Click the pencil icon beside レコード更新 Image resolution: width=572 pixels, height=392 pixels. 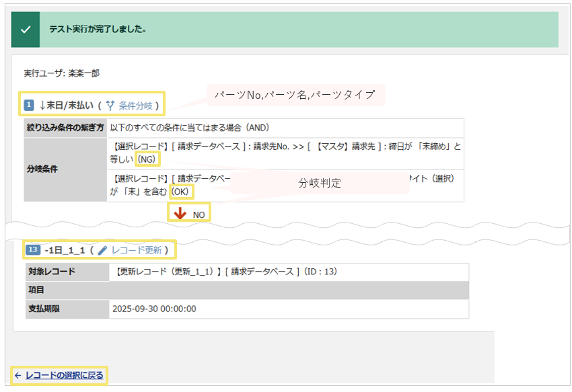(103, 250)
